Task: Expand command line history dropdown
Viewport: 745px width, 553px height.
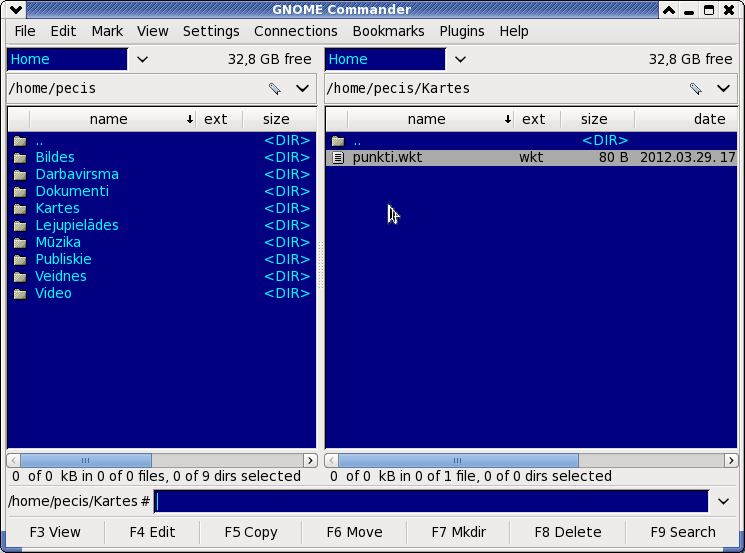Action: point(723,501)
